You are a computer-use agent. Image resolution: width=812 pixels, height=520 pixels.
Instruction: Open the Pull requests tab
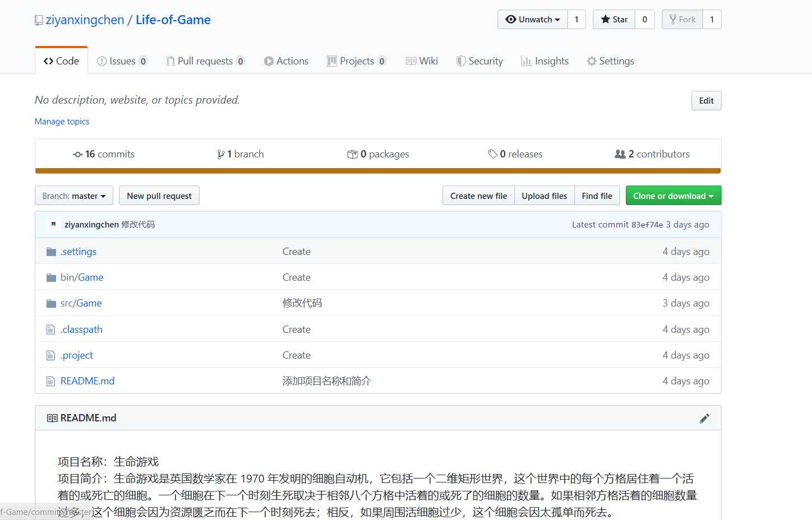[205, 61]
